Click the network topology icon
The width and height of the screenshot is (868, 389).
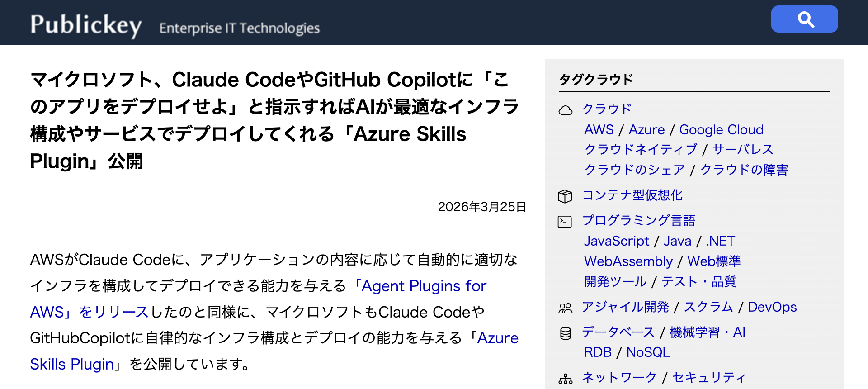tap(565, 379)
